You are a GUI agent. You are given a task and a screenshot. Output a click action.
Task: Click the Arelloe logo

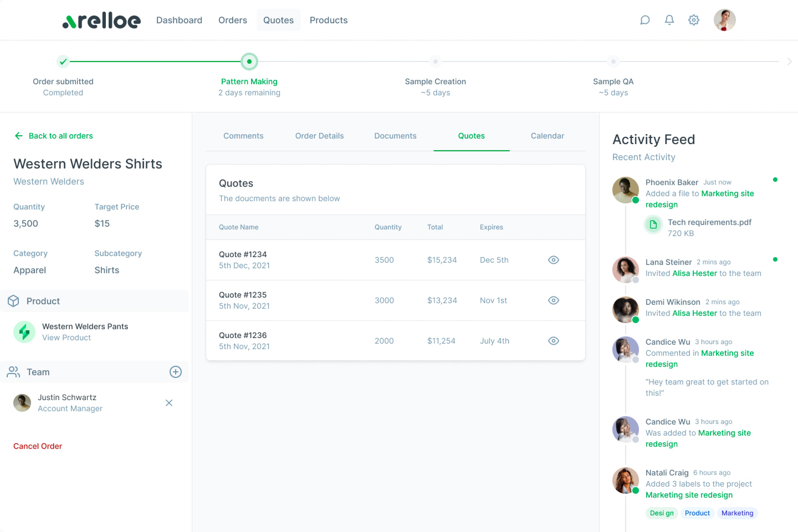(x=101, y=21)
